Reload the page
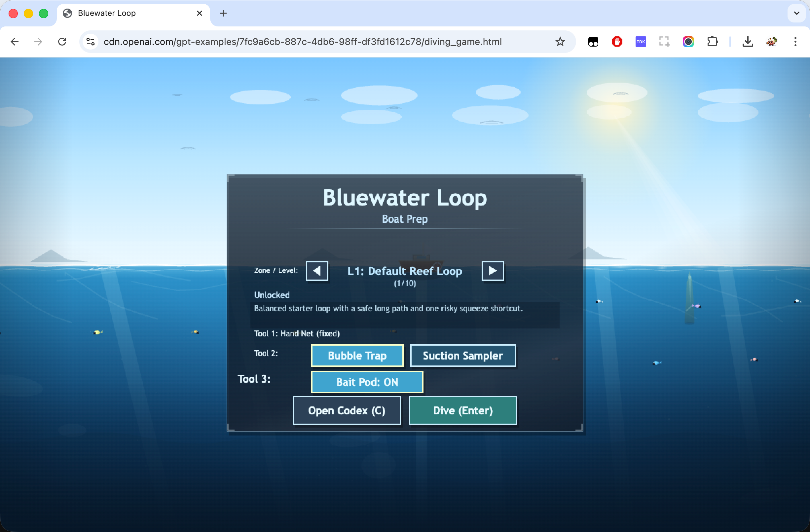Screen dimensions: 810x532 click(62, 42)
